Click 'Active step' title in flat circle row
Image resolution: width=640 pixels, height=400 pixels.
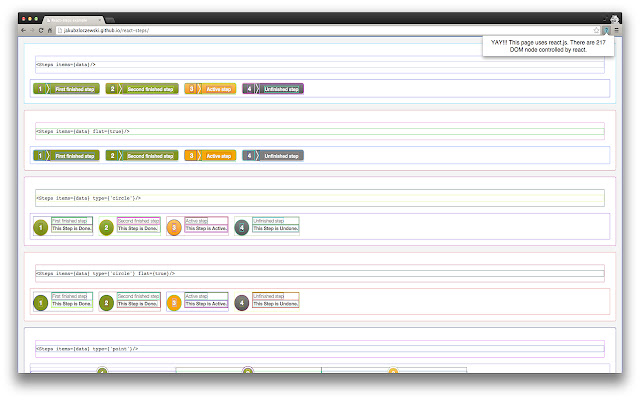click(x=197, y=296)
